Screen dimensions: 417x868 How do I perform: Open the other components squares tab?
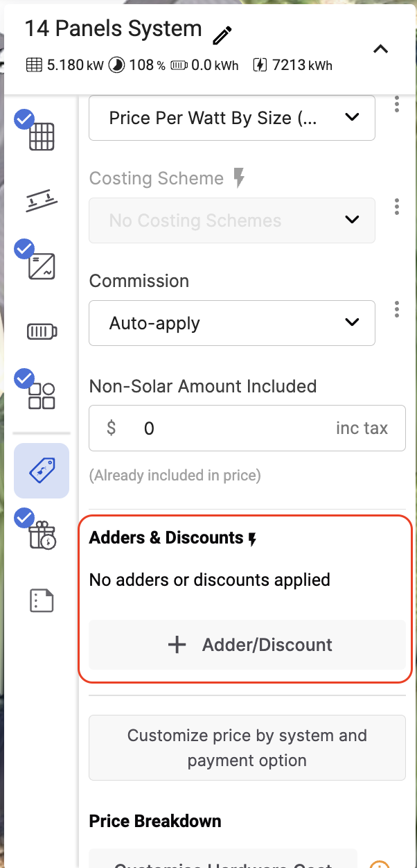click(x=41, y=397)
